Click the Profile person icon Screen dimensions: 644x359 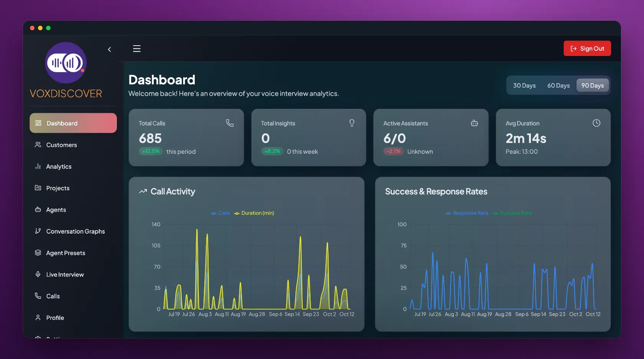point(38,317)
